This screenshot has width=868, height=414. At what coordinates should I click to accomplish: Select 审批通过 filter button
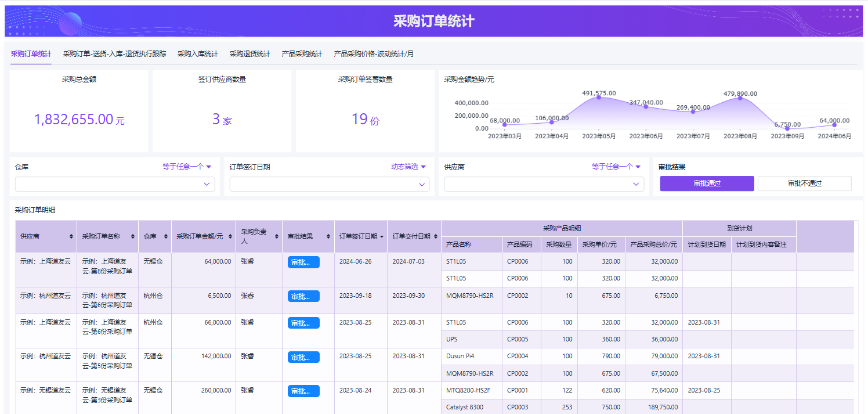click(707, 183)
